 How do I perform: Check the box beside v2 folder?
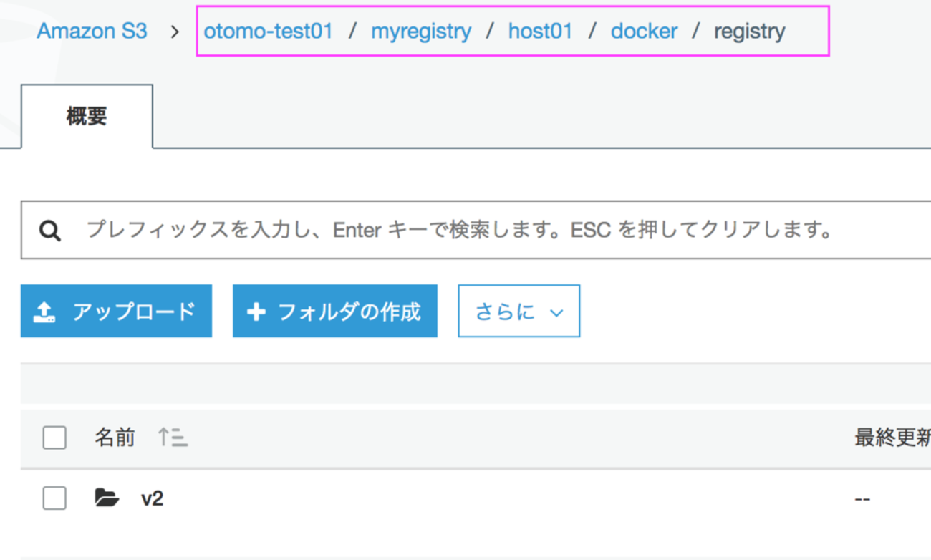coord(54,498)
